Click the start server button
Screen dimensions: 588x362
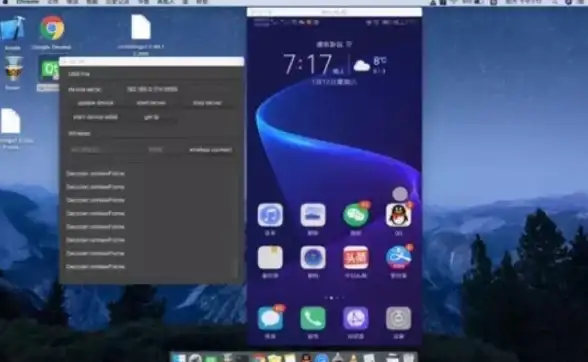coord(151,103)
